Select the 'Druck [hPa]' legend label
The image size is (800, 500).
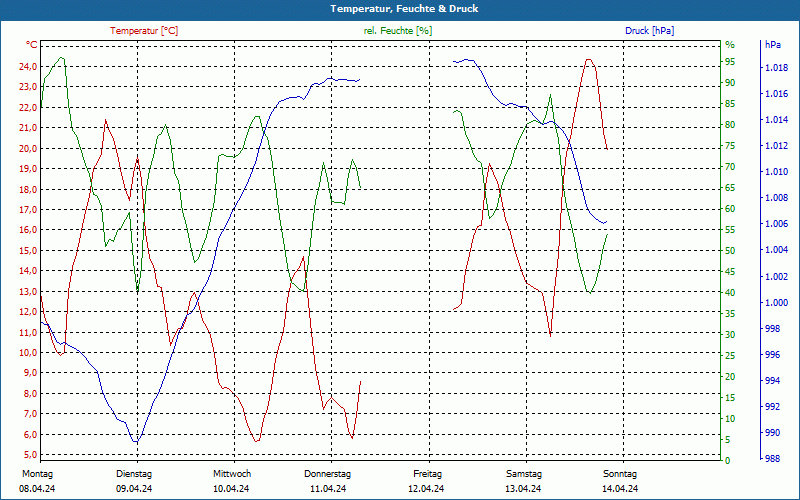click(649, 31)
